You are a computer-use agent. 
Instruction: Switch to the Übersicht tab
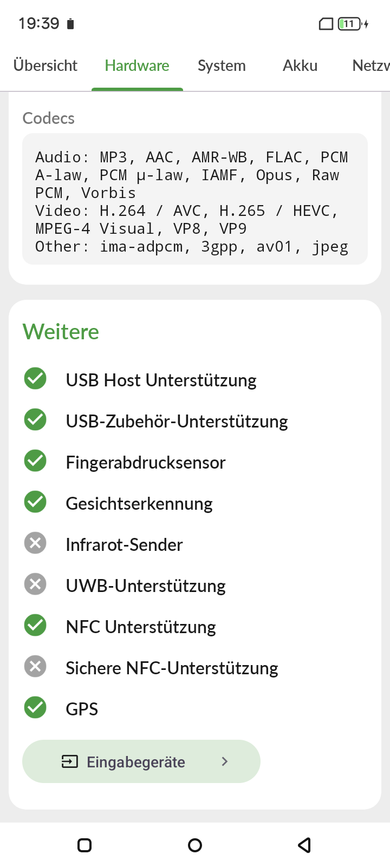[45, 66]
